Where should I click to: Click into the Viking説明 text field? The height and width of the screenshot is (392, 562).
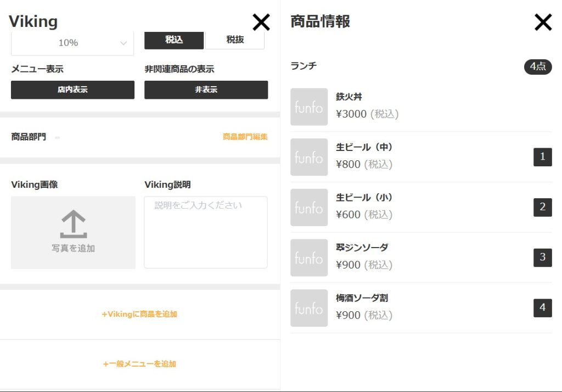click(206, 232)
